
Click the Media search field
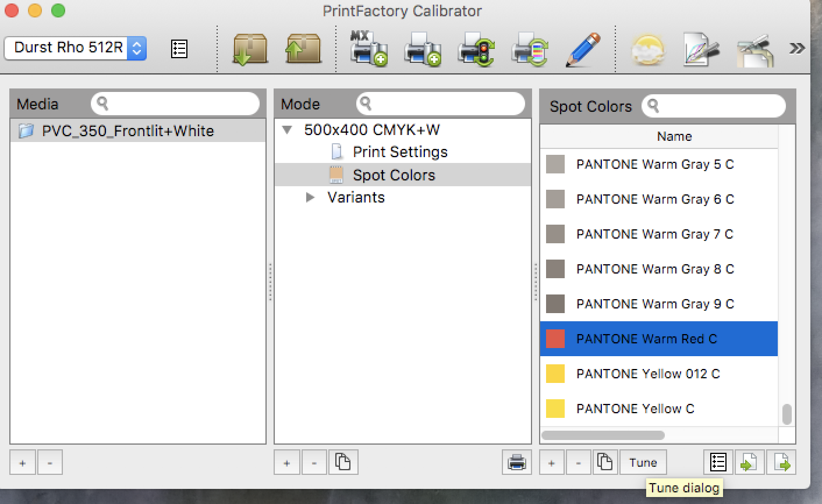click(x=175, y=104)
